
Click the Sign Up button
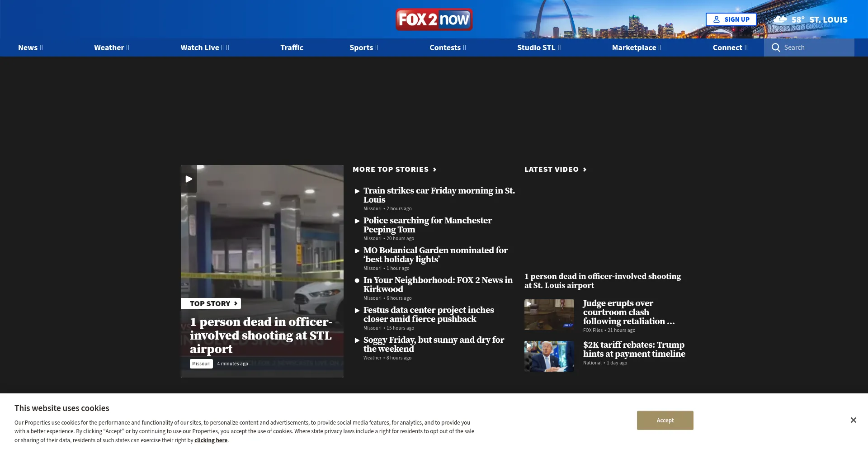click(731, 19)
